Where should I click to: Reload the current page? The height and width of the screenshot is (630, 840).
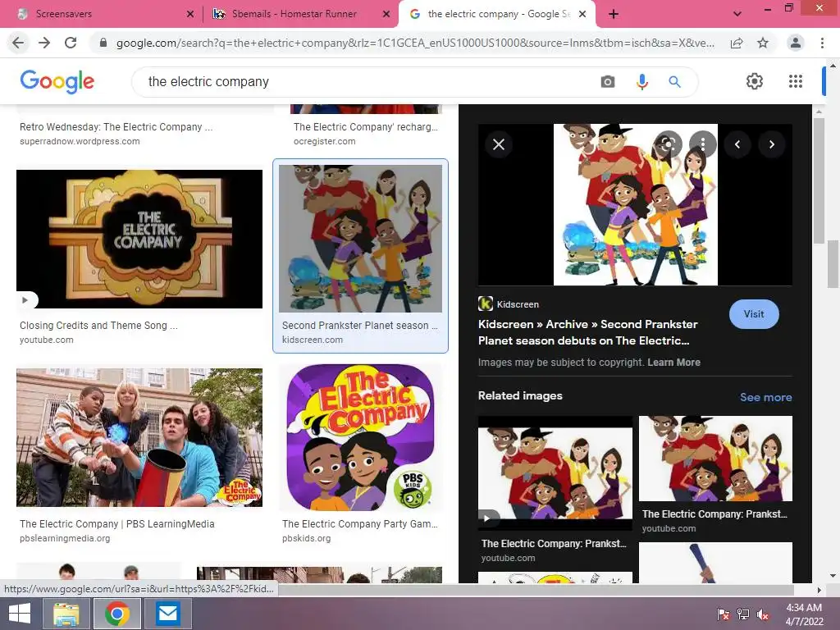pos(71,43)
